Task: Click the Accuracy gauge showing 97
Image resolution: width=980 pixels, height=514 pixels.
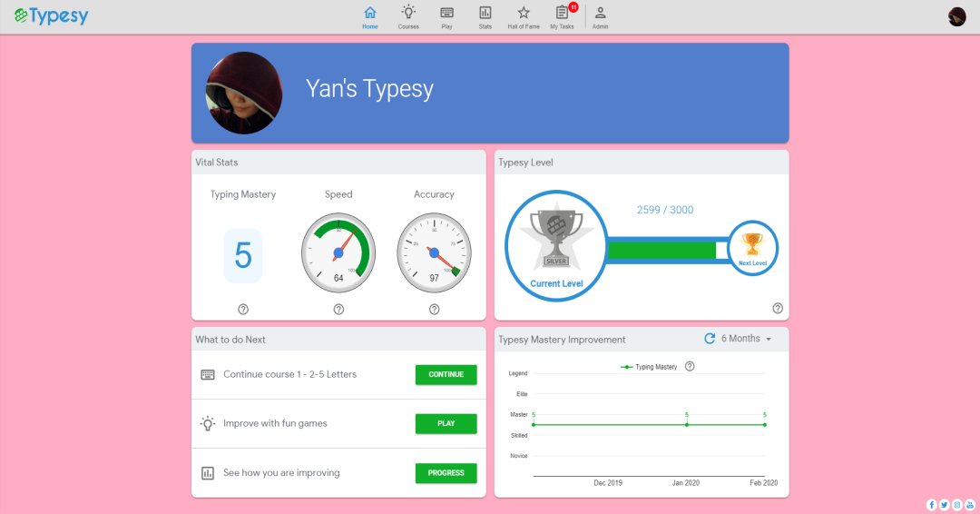Action: (435, 252)
